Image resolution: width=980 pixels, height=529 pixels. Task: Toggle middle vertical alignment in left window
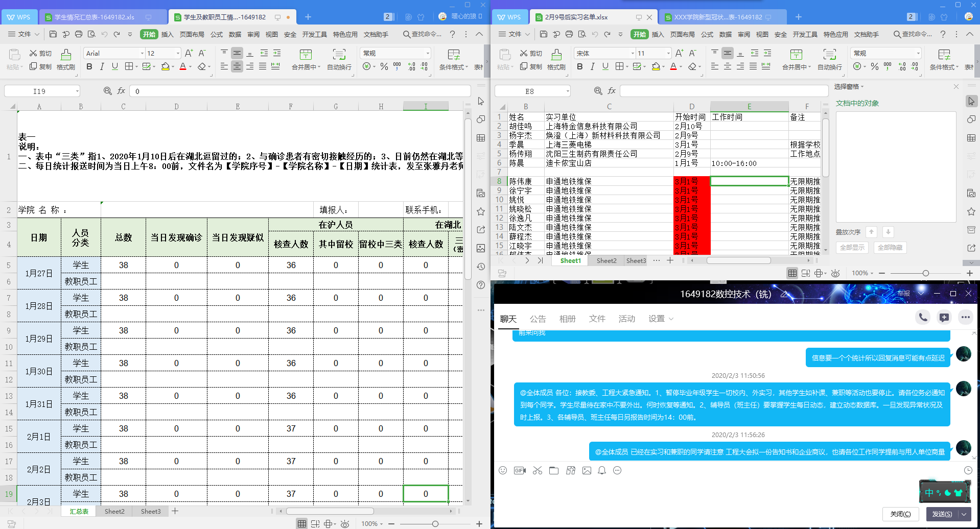click(237, 53)
